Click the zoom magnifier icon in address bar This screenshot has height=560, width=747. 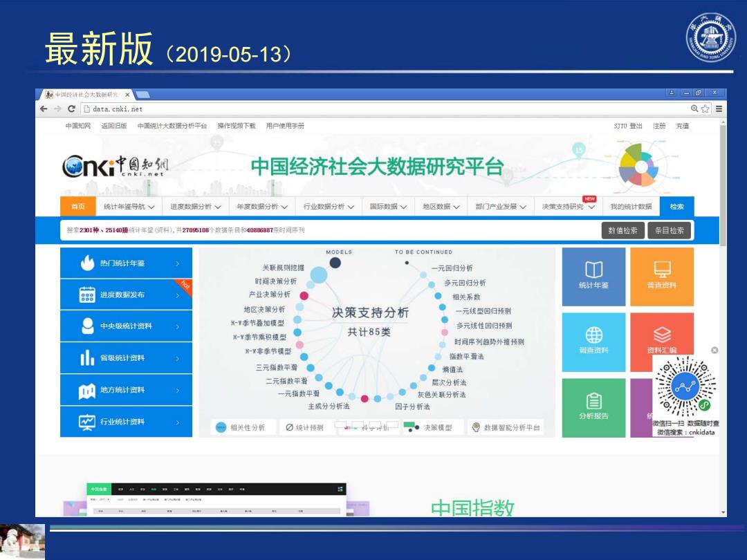[694, 109]
